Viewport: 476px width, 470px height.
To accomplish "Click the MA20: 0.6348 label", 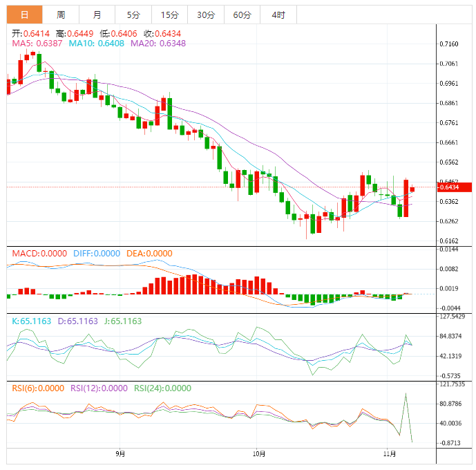I will (x=158, y=44).
